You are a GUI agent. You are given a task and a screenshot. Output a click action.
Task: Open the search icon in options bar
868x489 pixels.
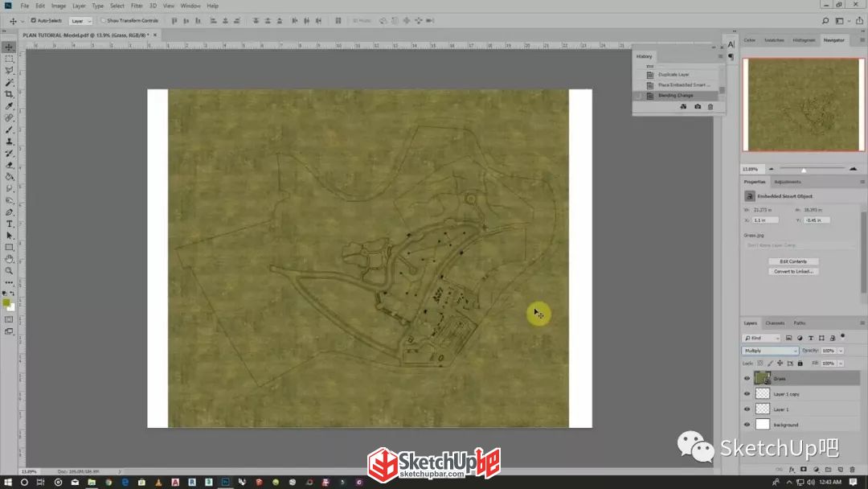[825, 20]
